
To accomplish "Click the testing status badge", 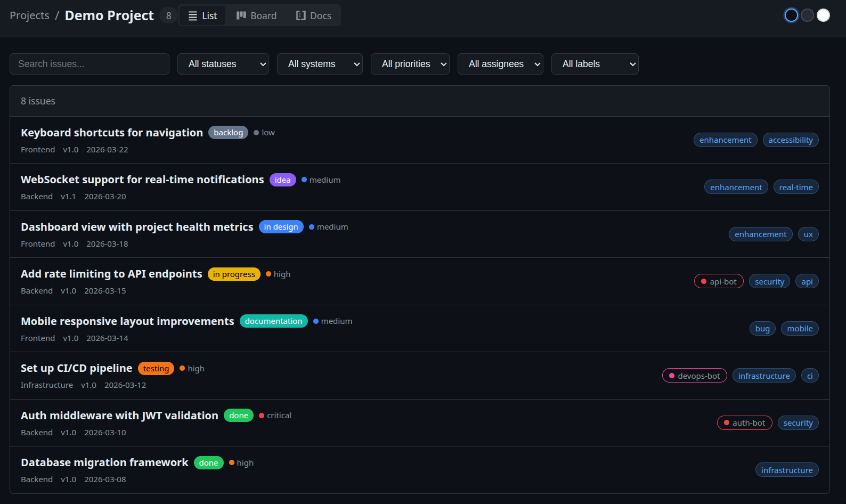I will [156, 369].
